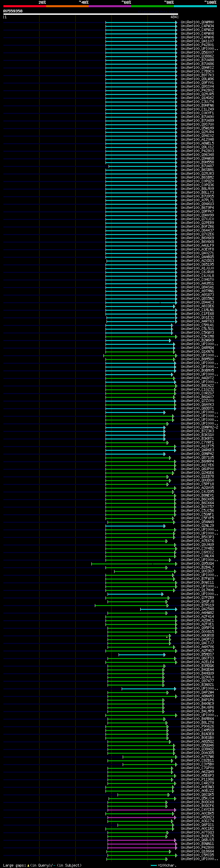Select the label UniRef100_C7YRF1
This screenshot has height=868, width=220.
coord(197,442)
